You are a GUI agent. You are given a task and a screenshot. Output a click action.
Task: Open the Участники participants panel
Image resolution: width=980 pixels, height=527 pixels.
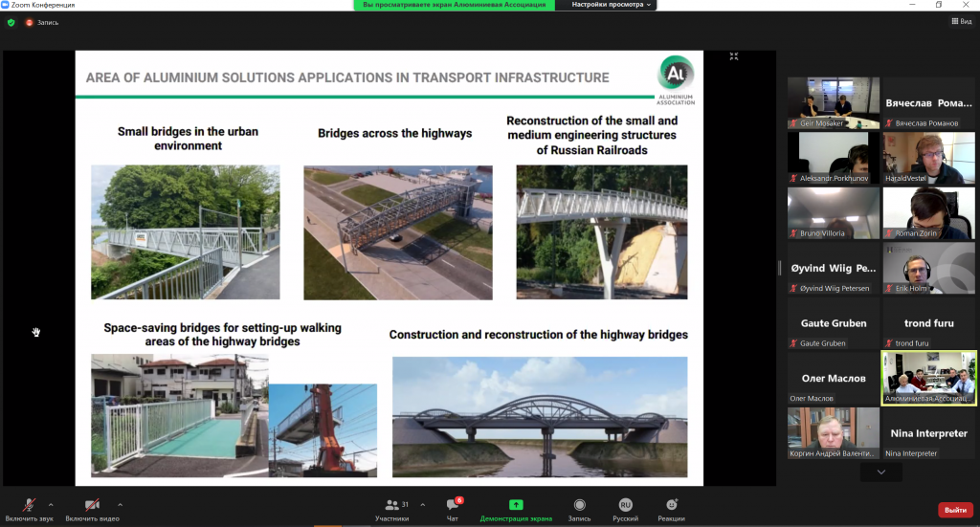tap(392, 510)
